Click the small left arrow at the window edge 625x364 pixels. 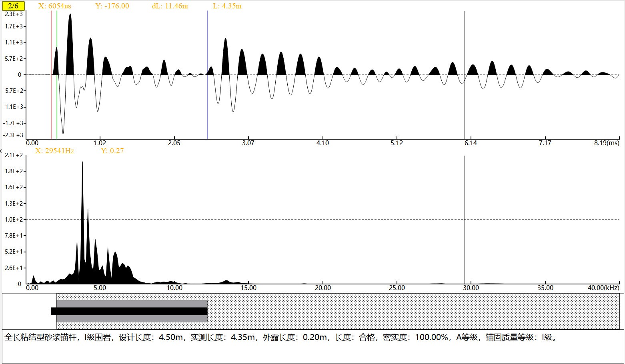tap(1, 151)
